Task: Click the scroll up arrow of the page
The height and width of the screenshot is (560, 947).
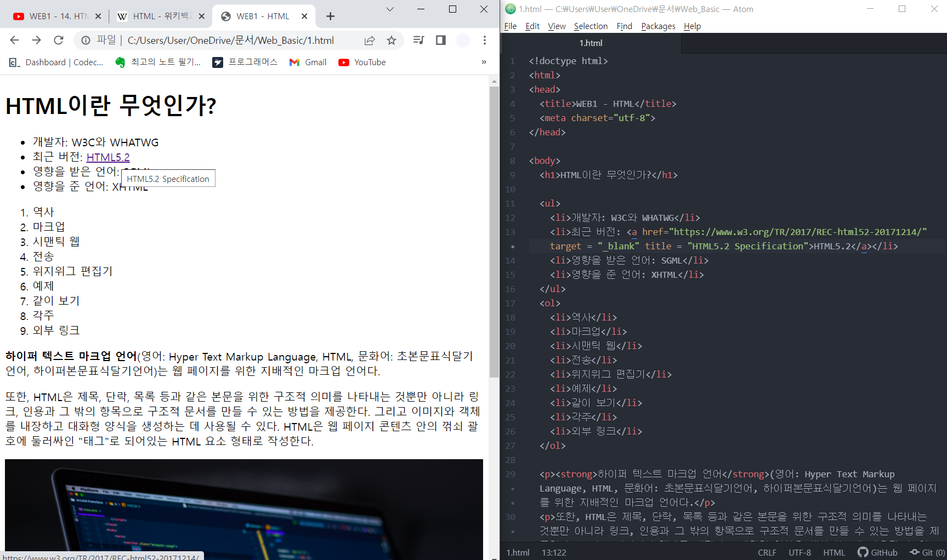Action: [x=494, y=81]
